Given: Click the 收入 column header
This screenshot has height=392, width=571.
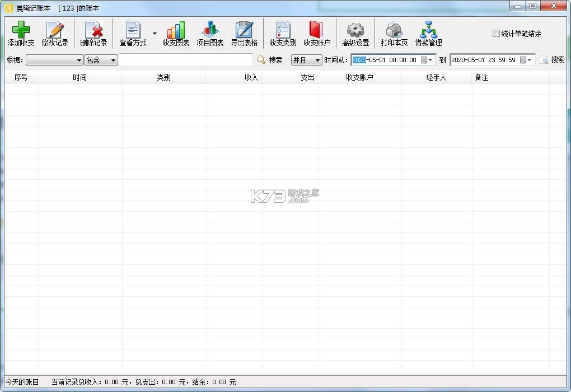Looking at the screenshot, I should click(234, 77).
